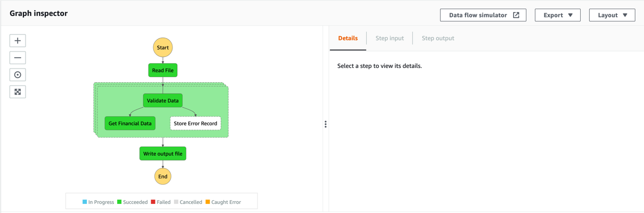The width and height of the screenshot is (644, 213).
Task: Open the Layout dropdown
Action: [612, 15]
